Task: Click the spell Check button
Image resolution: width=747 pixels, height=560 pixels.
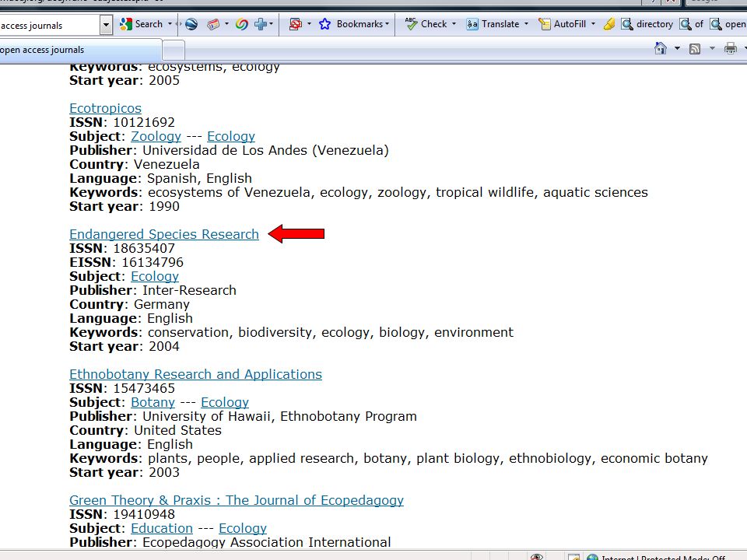Action: 426,24
